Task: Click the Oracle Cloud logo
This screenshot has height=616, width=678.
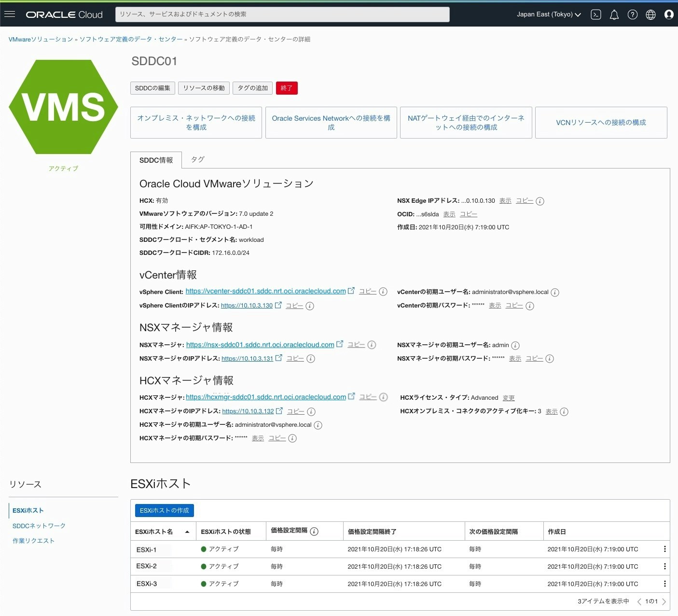Action: pos(64,14)
